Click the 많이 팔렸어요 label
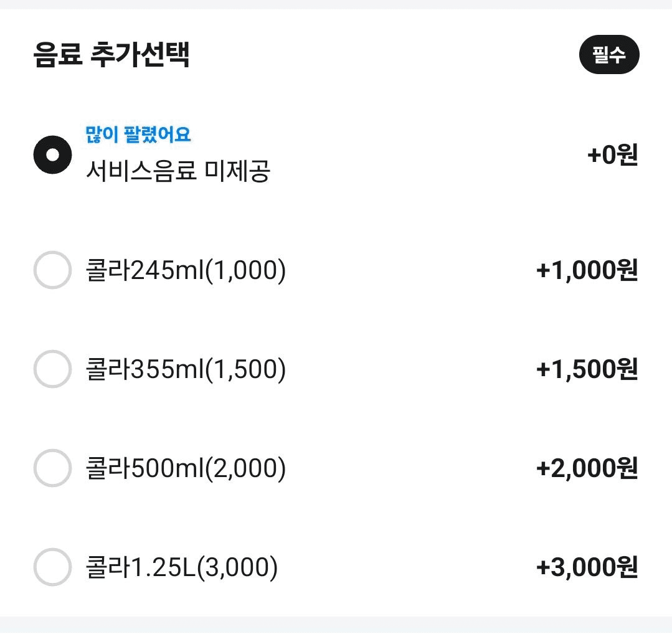The width and height of the screenshot is (672, 634). 138,134
